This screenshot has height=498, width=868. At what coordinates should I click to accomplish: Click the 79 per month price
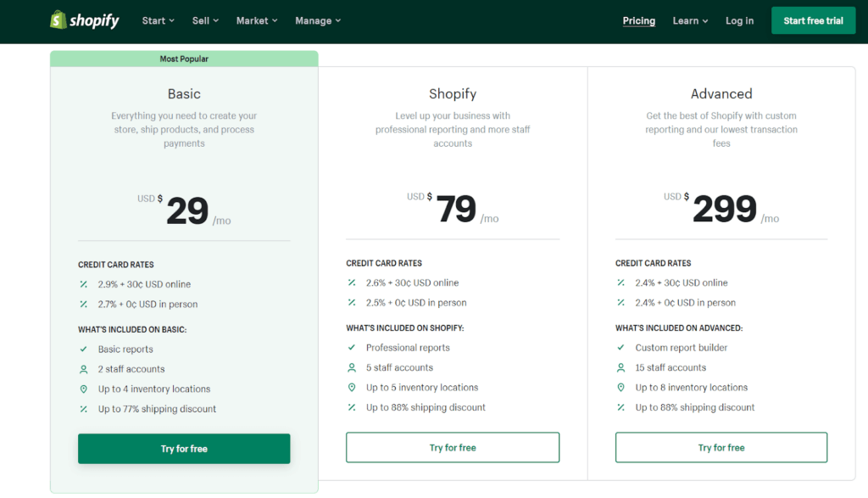[x=453, y=209]
